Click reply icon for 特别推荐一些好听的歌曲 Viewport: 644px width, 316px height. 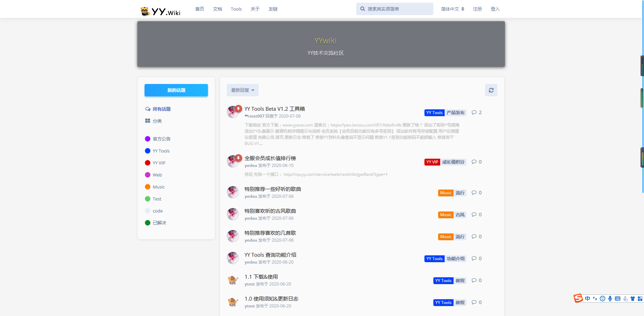pyautogui.click(x=474, y=193)
